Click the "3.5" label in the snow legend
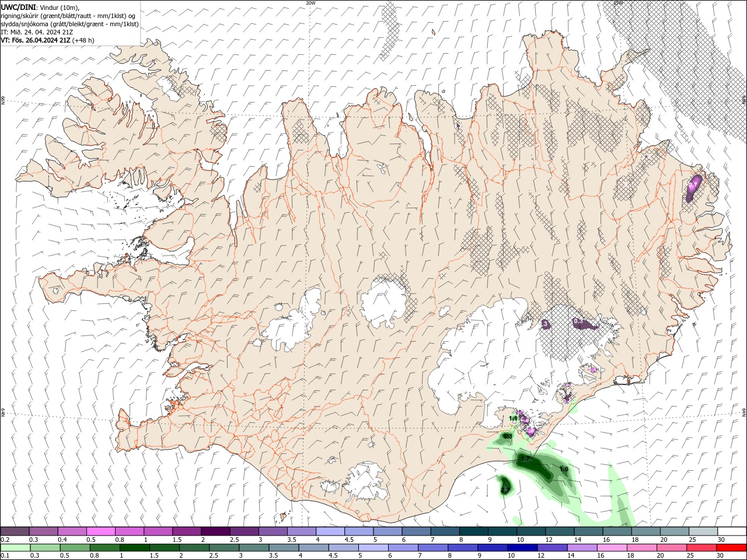The image size is (747, 560). pyautogui.click(x=292, y=540)
